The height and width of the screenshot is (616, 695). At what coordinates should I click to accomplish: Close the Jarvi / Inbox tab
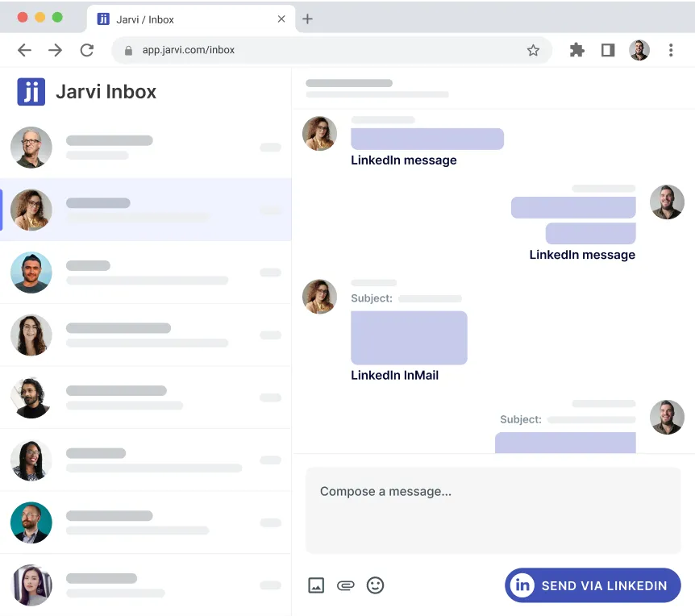pyautogui.click(x=281, y=19)
